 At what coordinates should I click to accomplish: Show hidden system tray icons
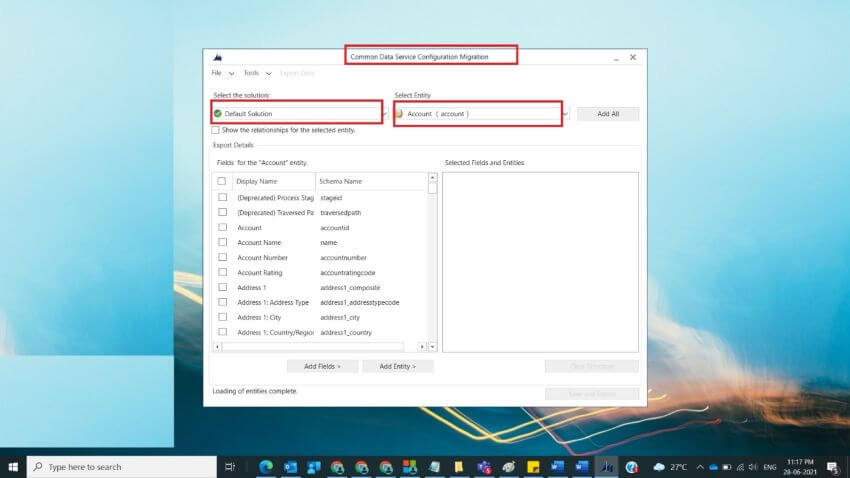(700, 467)
